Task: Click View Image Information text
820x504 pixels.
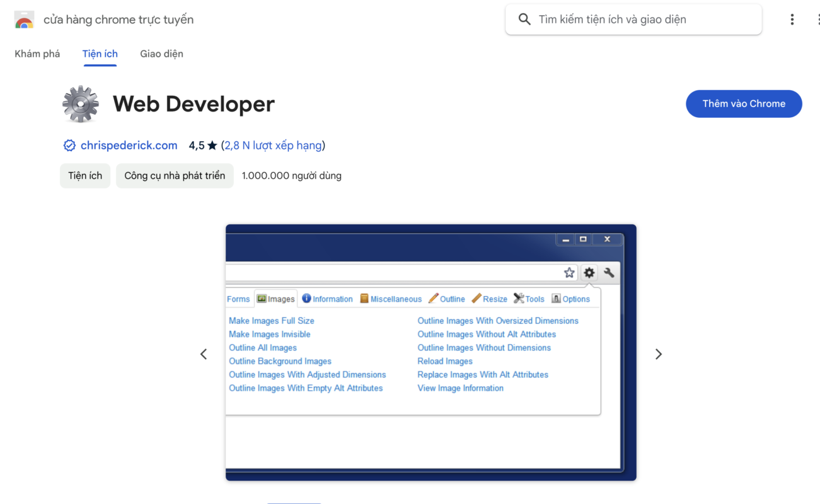Action: (461, 388)
